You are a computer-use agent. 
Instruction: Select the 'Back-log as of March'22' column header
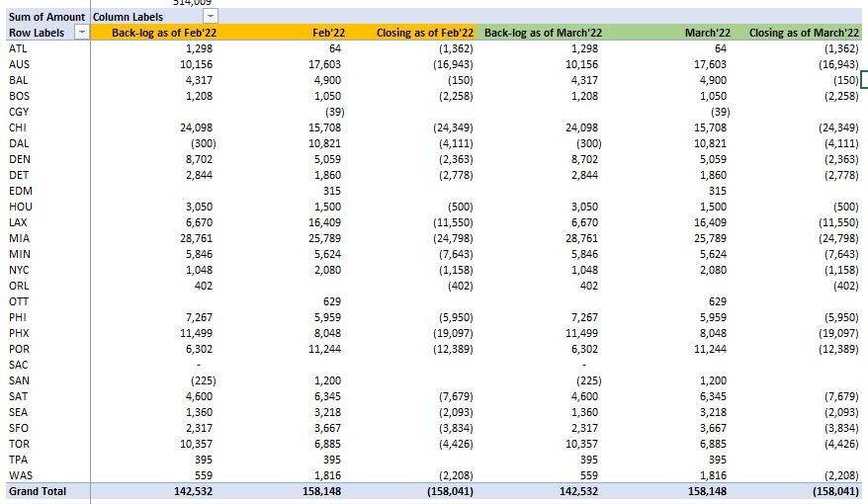click(543, 33)
